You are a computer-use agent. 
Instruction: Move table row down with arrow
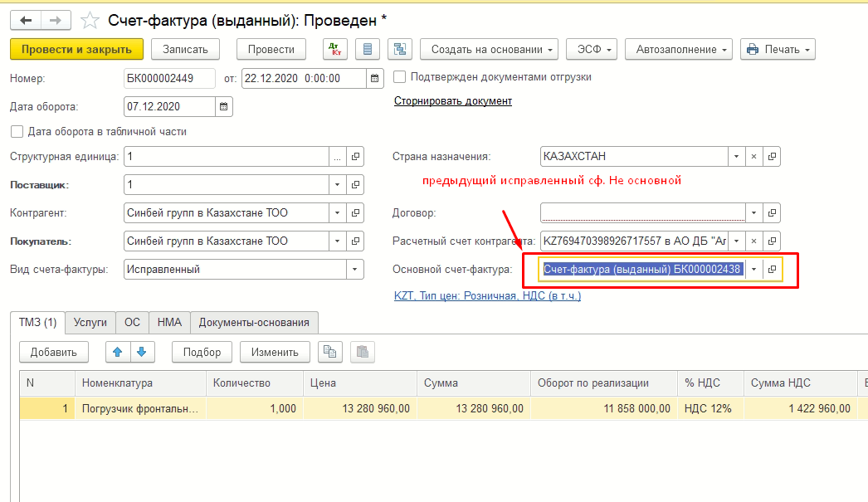(x=142, y=352)
